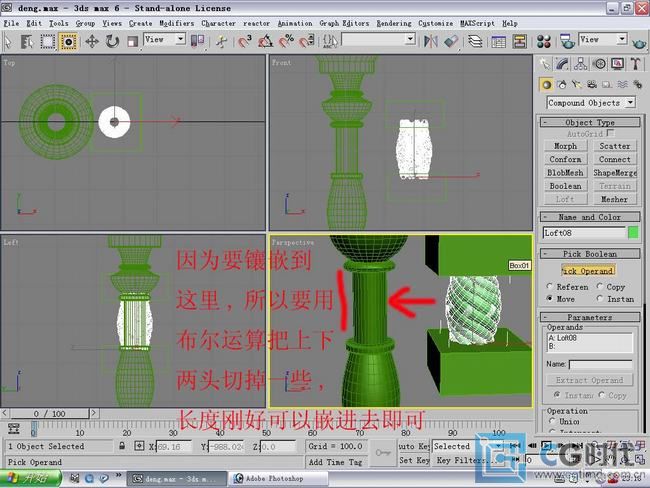Click the ShapeMerge button
This screenshot has width=650, height=488.
pos(614,172)
